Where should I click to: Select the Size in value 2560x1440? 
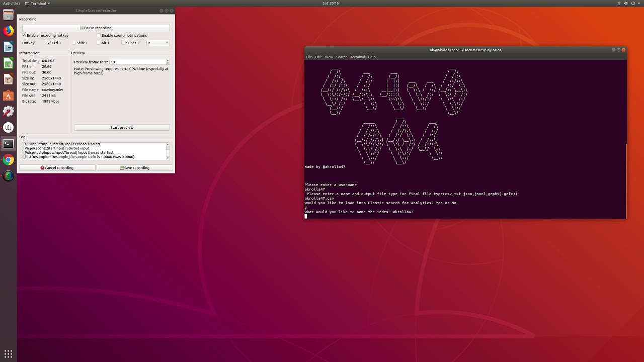(x=51, y=78)
